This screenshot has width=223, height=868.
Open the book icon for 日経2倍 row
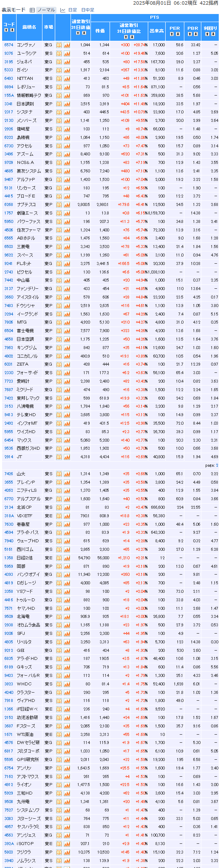(x=59, y=558)
